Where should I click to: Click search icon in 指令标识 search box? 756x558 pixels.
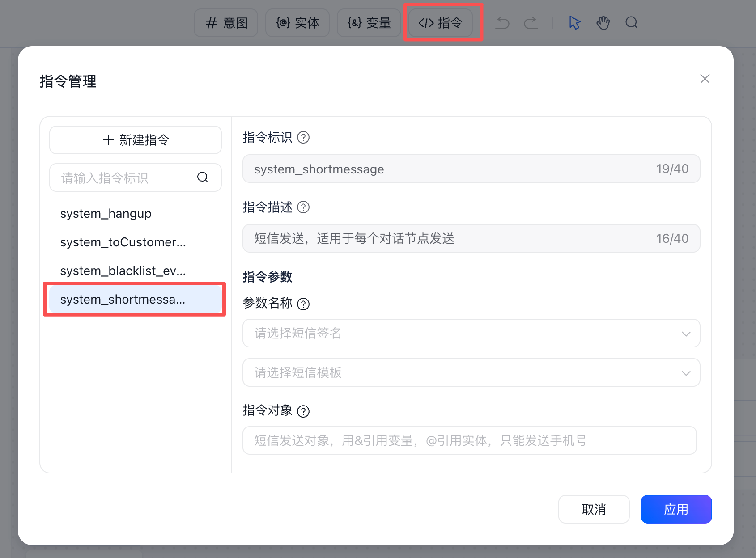tap(203, 178)
